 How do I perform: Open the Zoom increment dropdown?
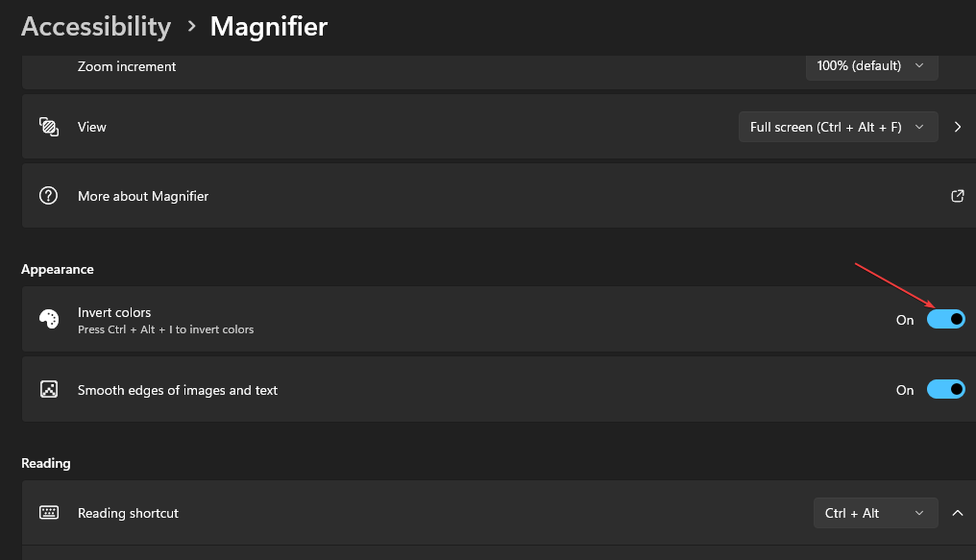click(871, 66)
